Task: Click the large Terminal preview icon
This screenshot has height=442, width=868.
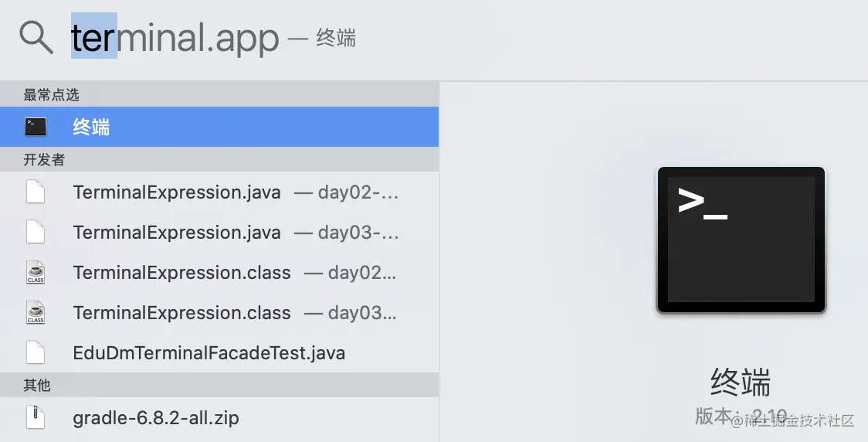Action: (x=741, y=240)
